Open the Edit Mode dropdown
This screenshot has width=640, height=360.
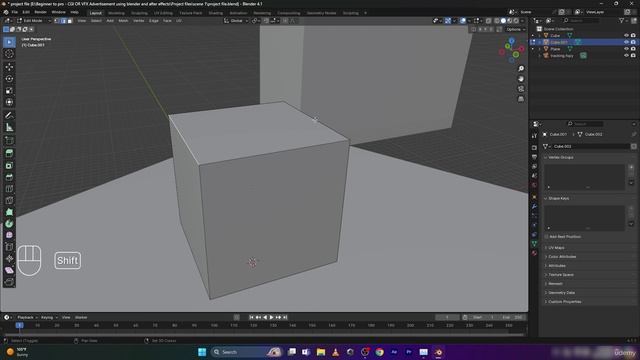pyautogui.click(x=33, y=20)
